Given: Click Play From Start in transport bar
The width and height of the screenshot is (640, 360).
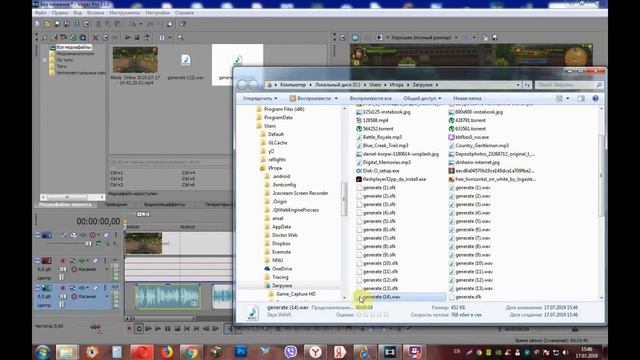Looking at the screenshot, I should [x=149, y=328].
